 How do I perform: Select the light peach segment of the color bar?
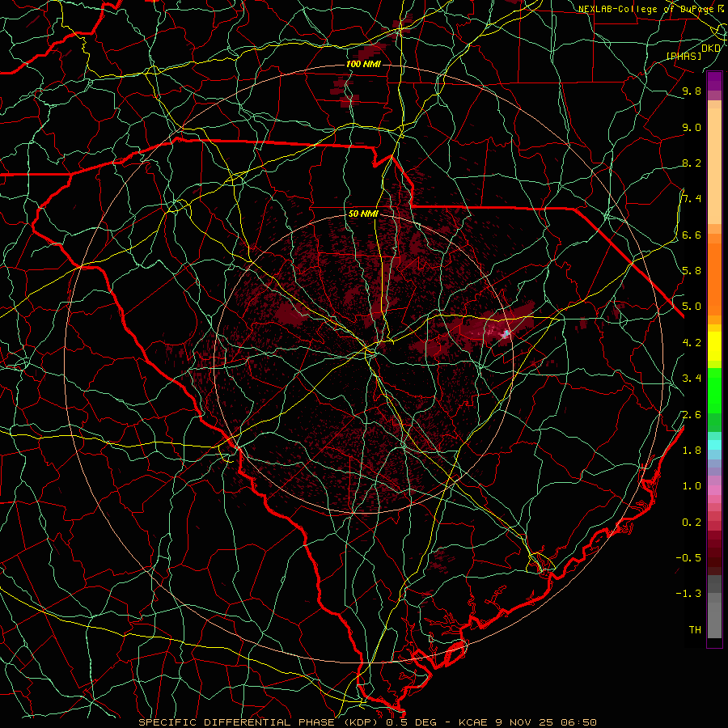pos(714,166)
